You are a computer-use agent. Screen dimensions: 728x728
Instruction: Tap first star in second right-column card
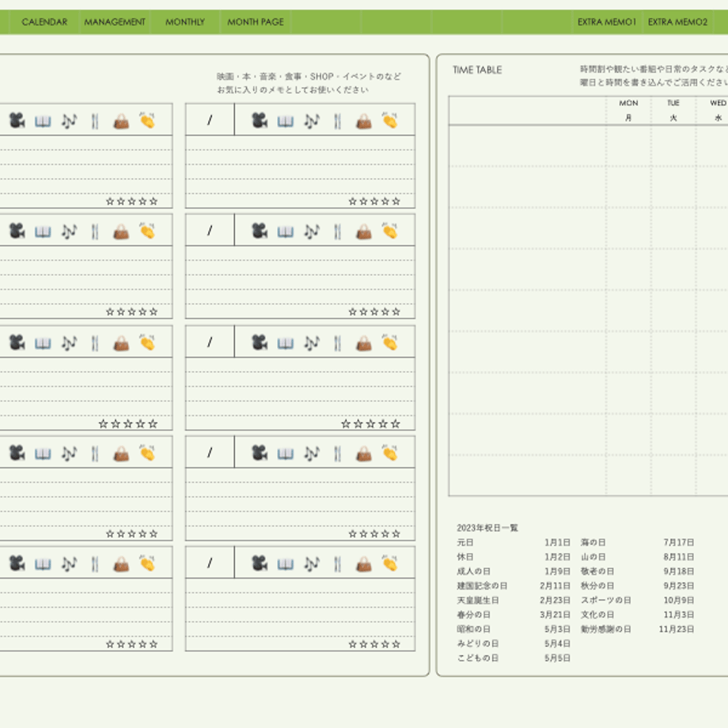[x=352, y=312]
